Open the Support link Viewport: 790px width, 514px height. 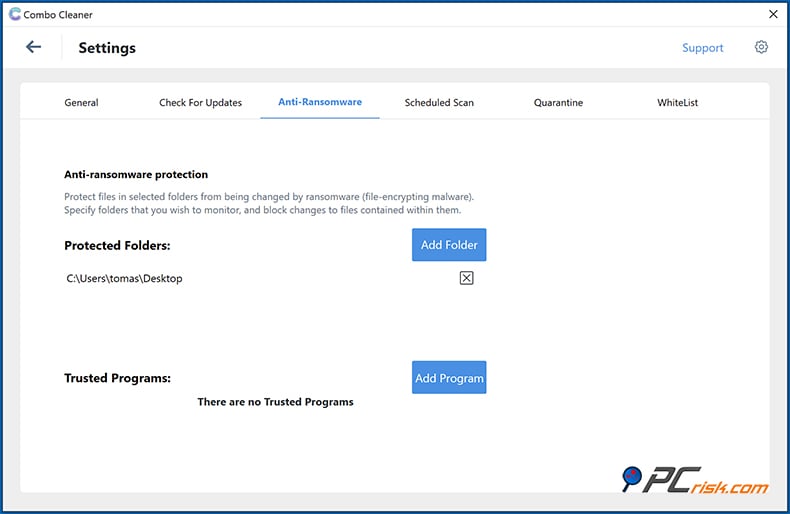(702, 48)
